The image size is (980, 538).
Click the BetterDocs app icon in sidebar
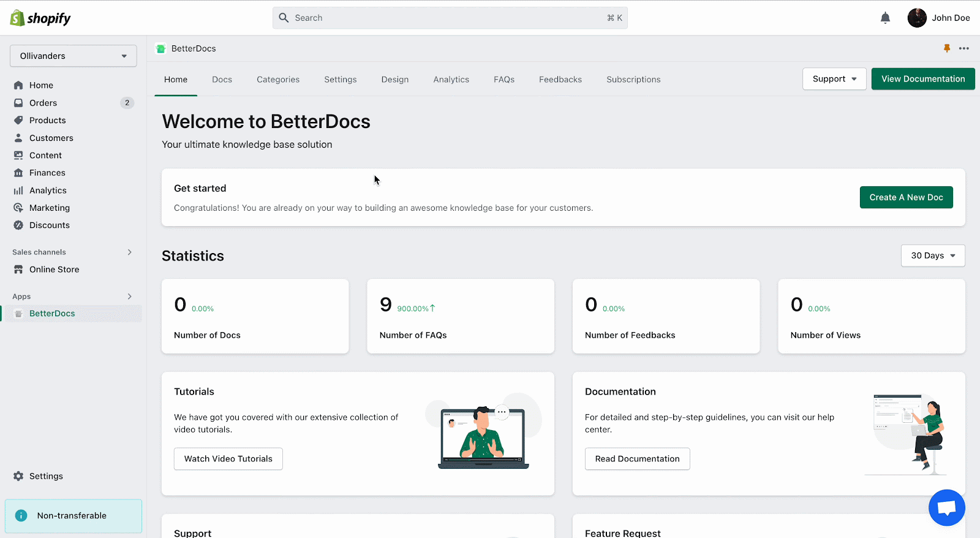[18, 314]
